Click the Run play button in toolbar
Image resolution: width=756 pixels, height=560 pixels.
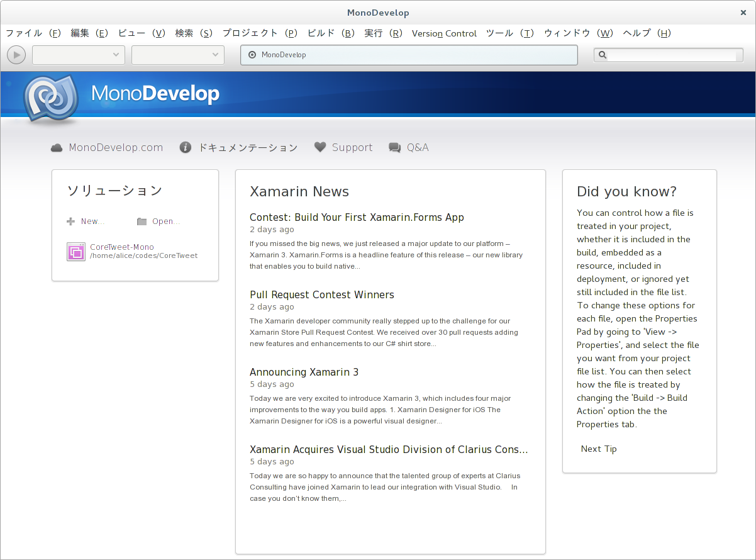pos(16,55)
